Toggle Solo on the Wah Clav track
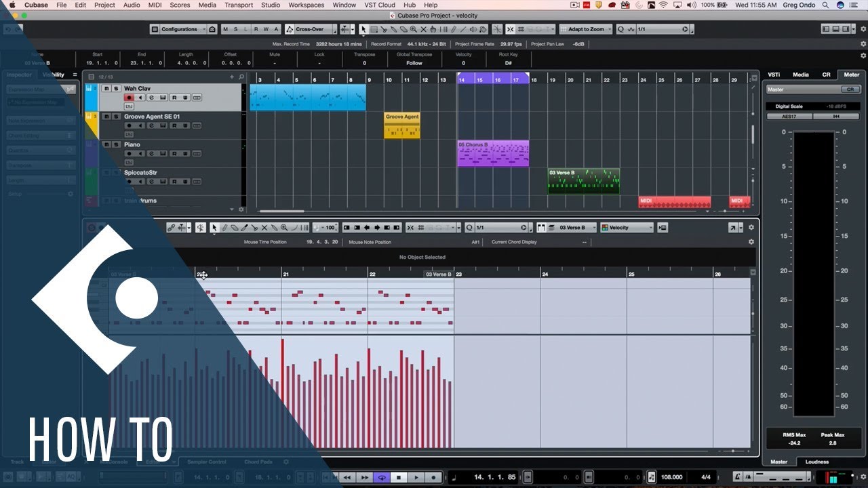 coord(116,88)
